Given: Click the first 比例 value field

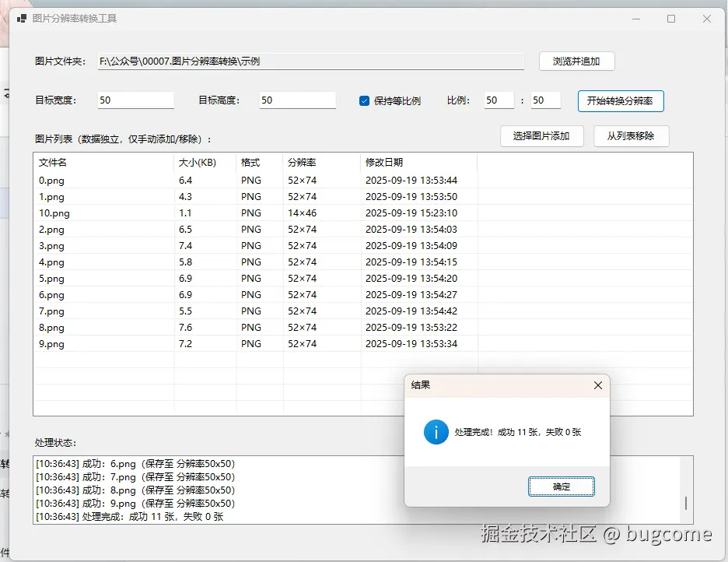Looking at the screenshot, I should coord(499,100).
